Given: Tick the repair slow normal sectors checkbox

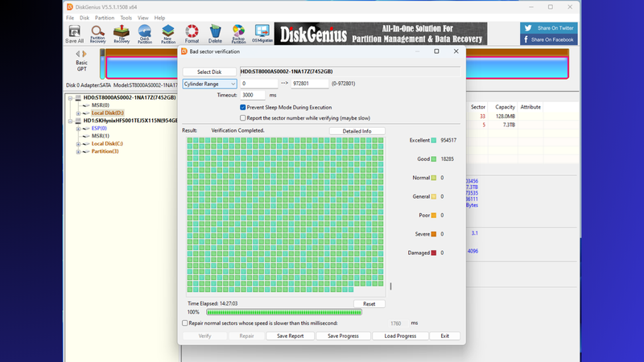Looking at the screenshot, I should (185, 323).
